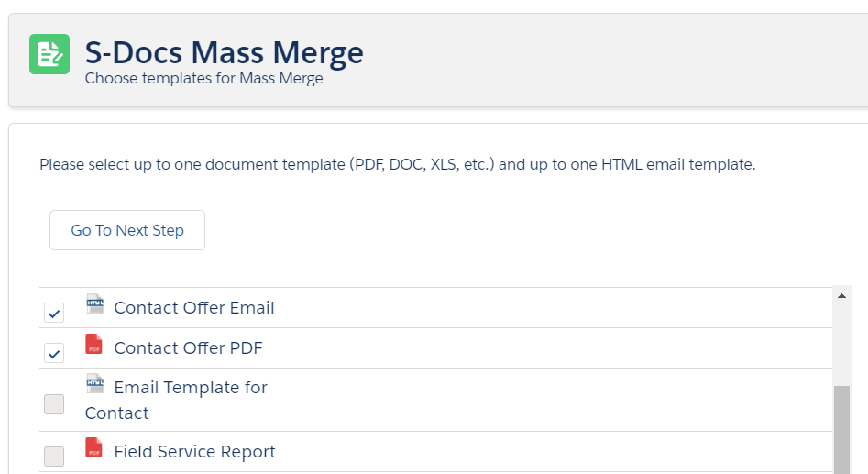Screen dimensions: 868x474
Task: Click the scrollbar up arrow in template list
Action: tap(841, 296)
